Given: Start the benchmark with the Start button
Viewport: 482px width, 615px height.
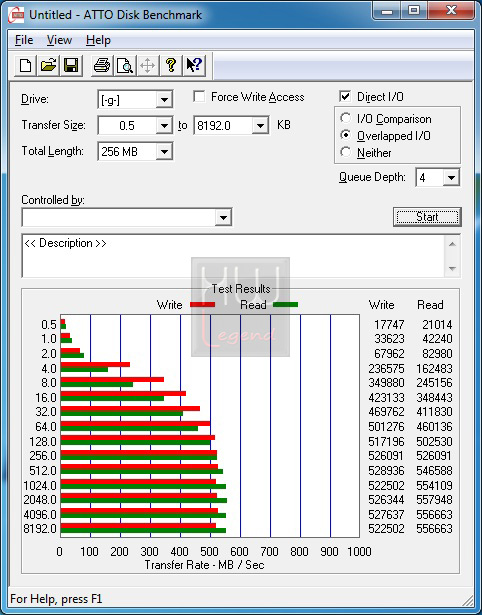Looking at the screenshot, I should (x=427, y=217).
